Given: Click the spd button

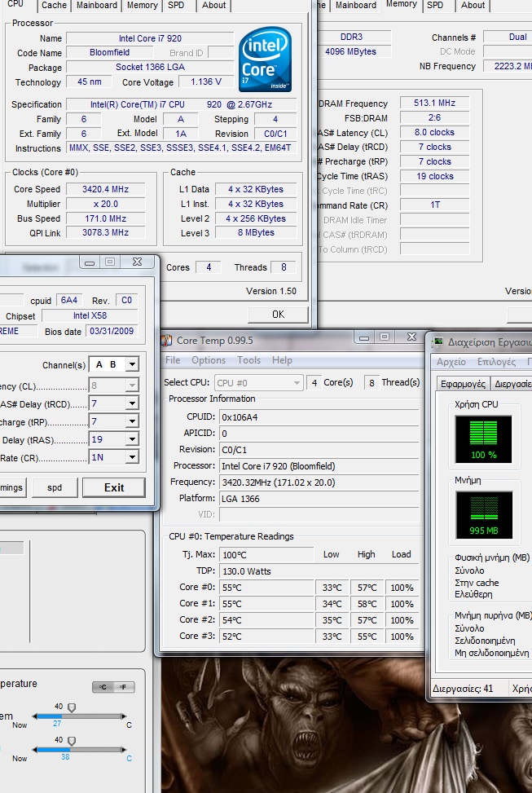Looking at the screenshot, I should coord(55,487).
